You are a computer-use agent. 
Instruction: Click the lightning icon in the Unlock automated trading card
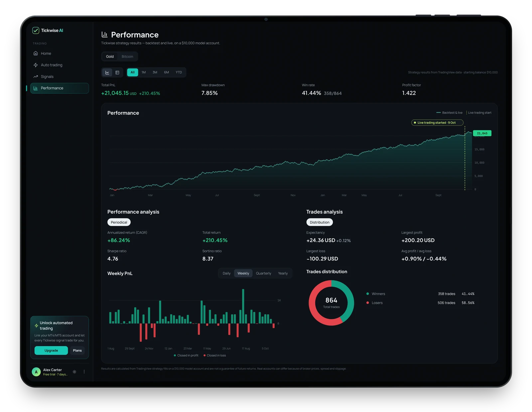tap(36, 326)
